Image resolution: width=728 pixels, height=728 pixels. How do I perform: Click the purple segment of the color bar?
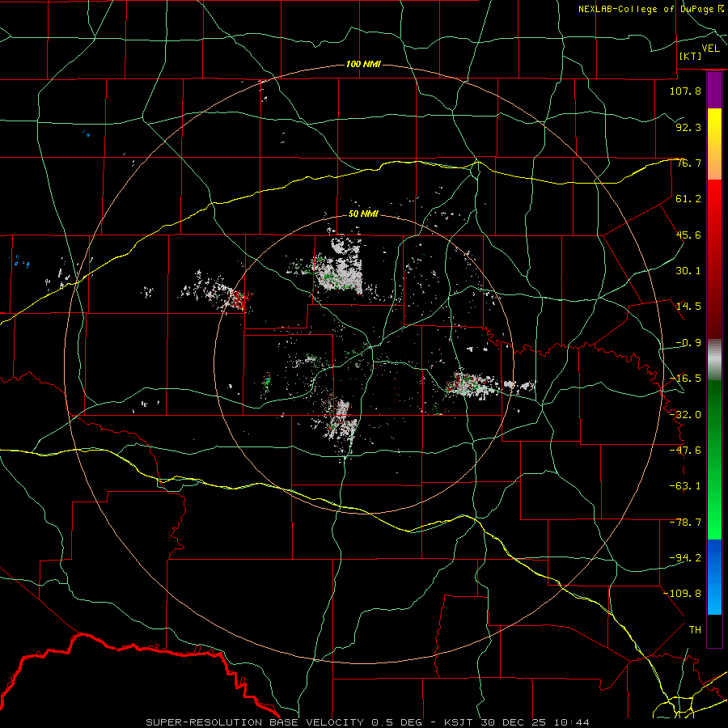[x=714, y=91]
